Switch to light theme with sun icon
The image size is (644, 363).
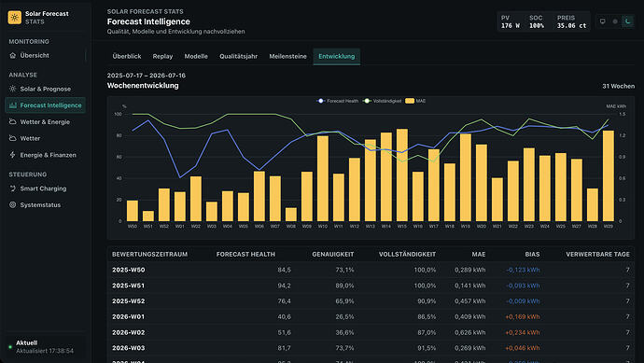615,21
